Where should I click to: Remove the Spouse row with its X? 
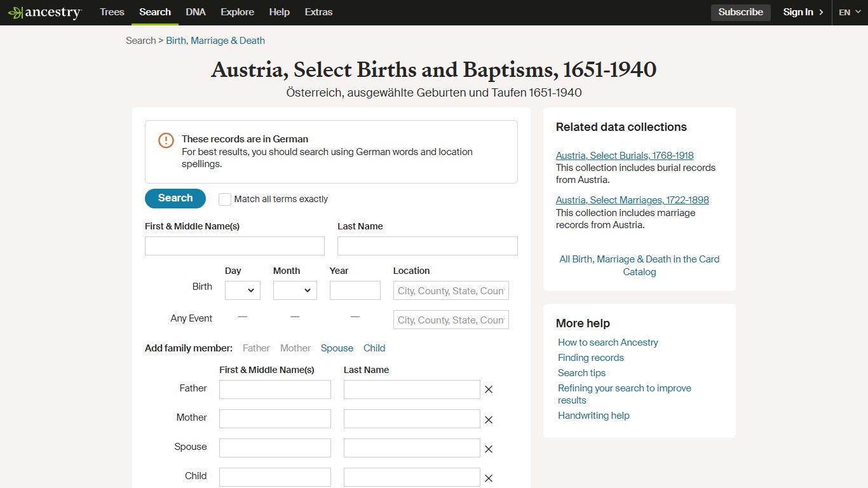click(x=489, y=449)
